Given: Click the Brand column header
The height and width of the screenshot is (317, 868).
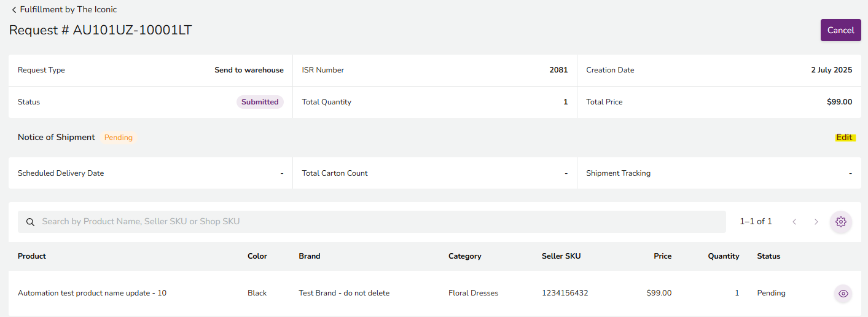Looking at the screenshot, I should coord(310,256).
